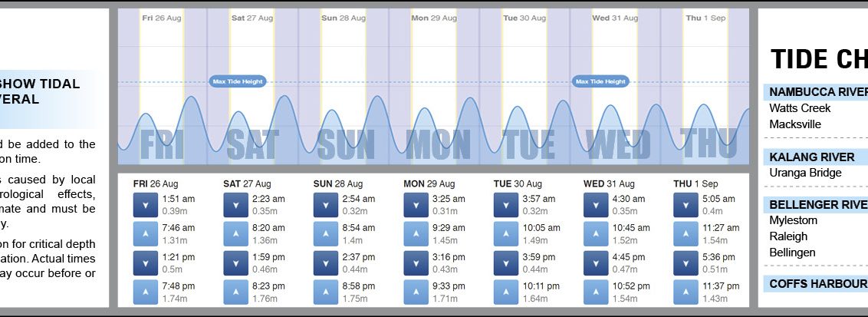Choose the Mylestom location
Image resolution: width=868 pixels, height=317 pixels.
pos(794,220)
